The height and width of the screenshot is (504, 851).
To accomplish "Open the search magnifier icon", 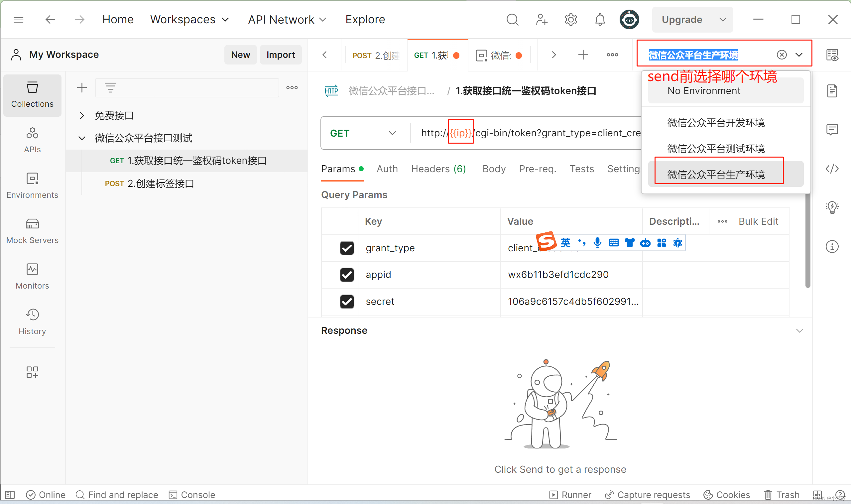I will pyautogui.click(x=513, y=20).
